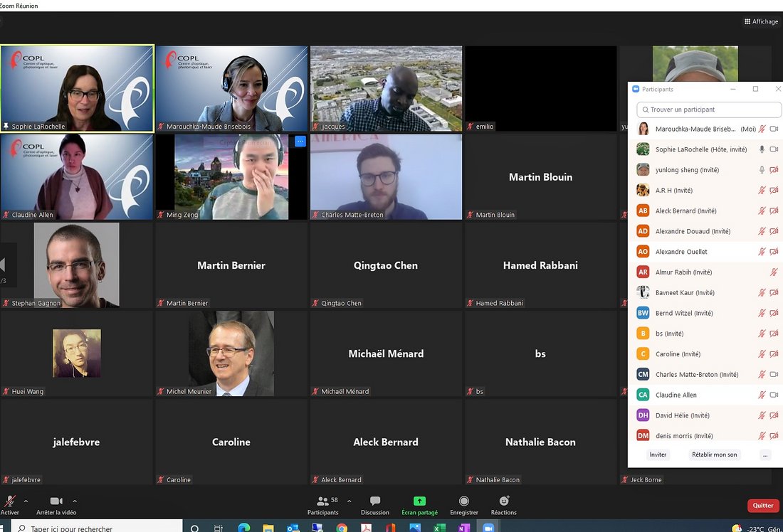Click the microphone icon beside Sophie LaRochelle
783x532 pixels.
pos(762,149)
